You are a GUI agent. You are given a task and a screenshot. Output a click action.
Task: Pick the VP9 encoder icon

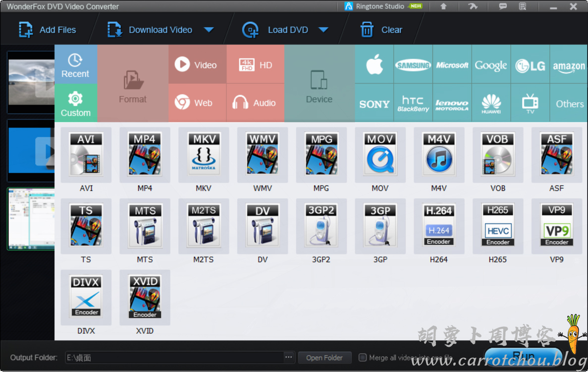pyautogui.click(x=557, y=226)
